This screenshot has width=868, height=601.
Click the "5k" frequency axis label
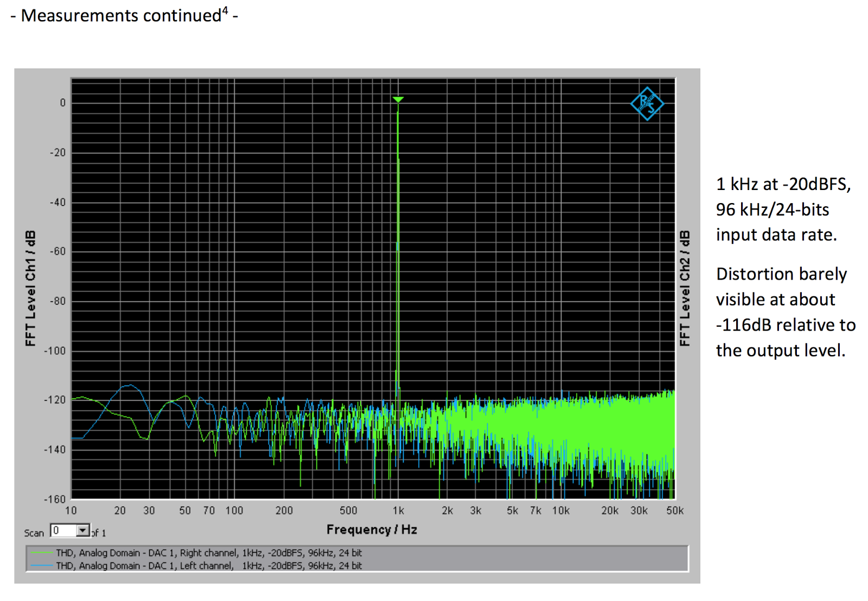[513, 510]
